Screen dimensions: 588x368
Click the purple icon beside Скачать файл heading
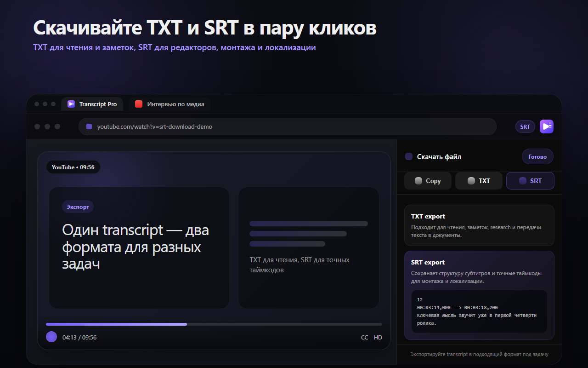coord(409,156)
